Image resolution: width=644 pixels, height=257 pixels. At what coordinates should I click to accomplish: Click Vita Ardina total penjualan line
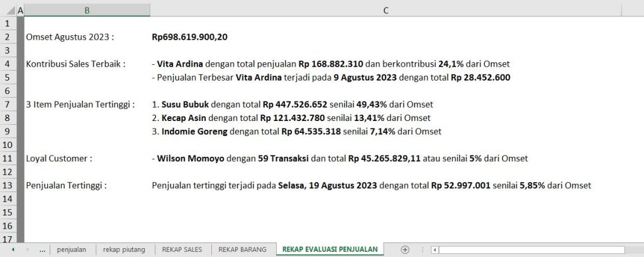click(x=331, y=64)
